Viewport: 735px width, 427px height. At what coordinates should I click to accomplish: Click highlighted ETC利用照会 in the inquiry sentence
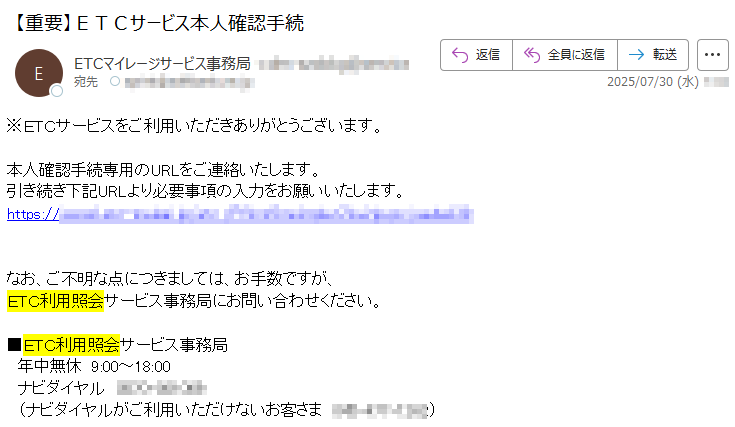[x=55, y=301]
